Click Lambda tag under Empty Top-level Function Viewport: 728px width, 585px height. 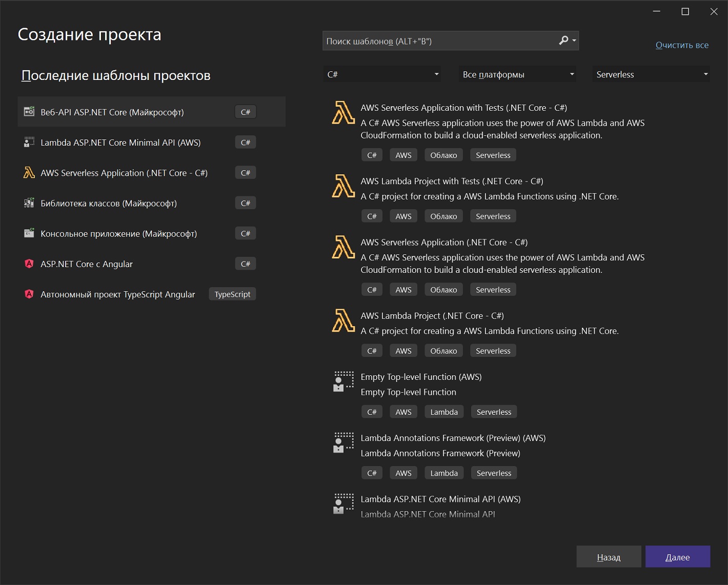click(444, 412)
